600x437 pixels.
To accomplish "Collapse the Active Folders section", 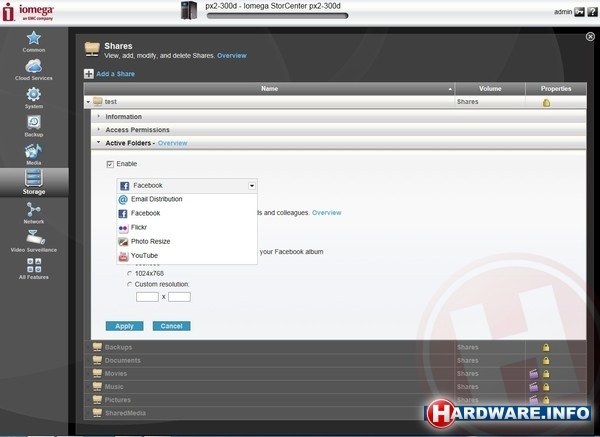I will 99,143.
